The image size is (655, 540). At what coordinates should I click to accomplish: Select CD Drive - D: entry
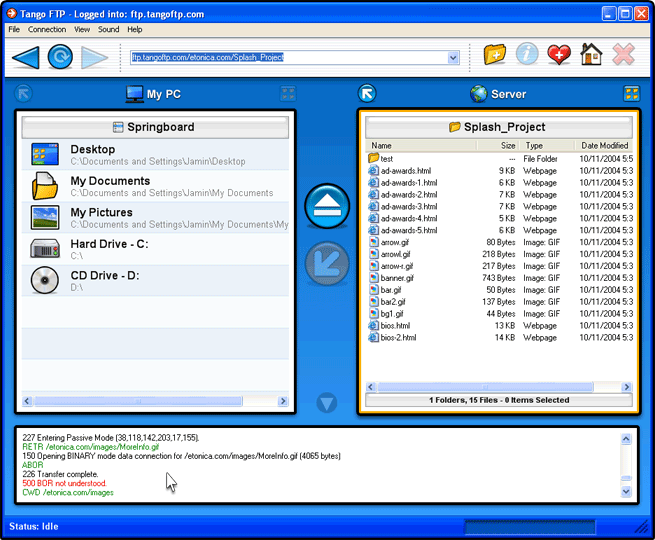coord(155,281)
